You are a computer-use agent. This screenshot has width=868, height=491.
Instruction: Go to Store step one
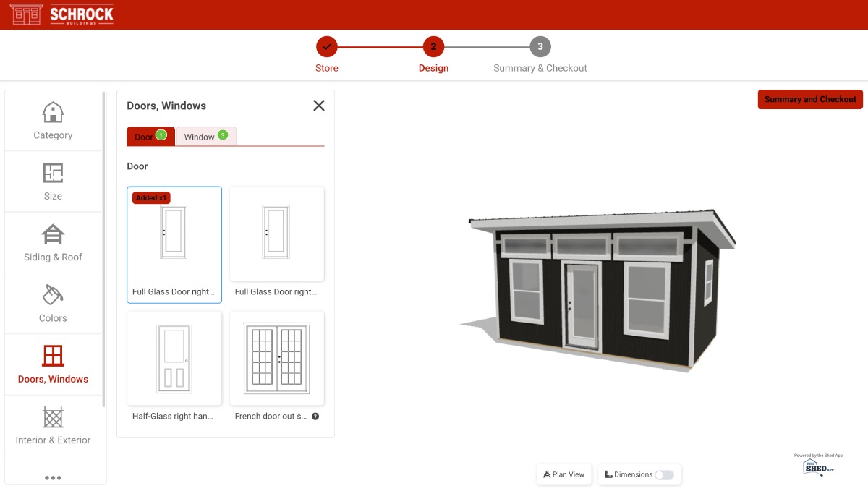point(327,47)
